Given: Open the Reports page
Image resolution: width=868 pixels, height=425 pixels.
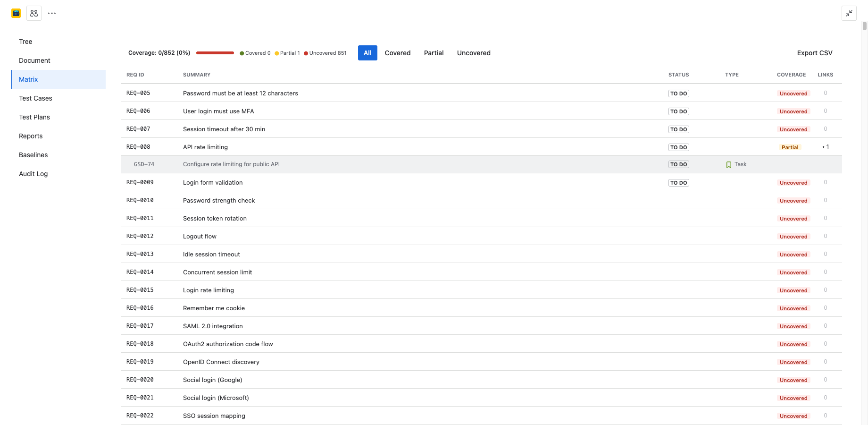Looking at the screenshot, I should click(31, 136).
